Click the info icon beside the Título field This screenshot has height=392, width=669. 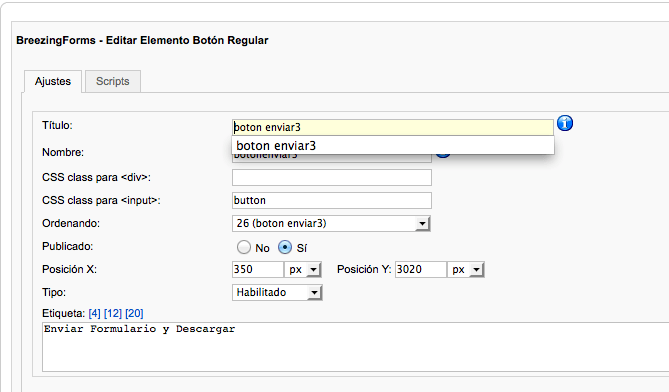tap(565, 123)
